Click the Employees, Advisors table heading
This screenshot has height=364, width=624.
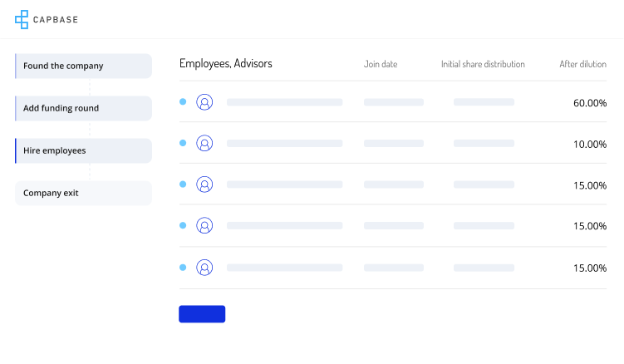point(226,63)
